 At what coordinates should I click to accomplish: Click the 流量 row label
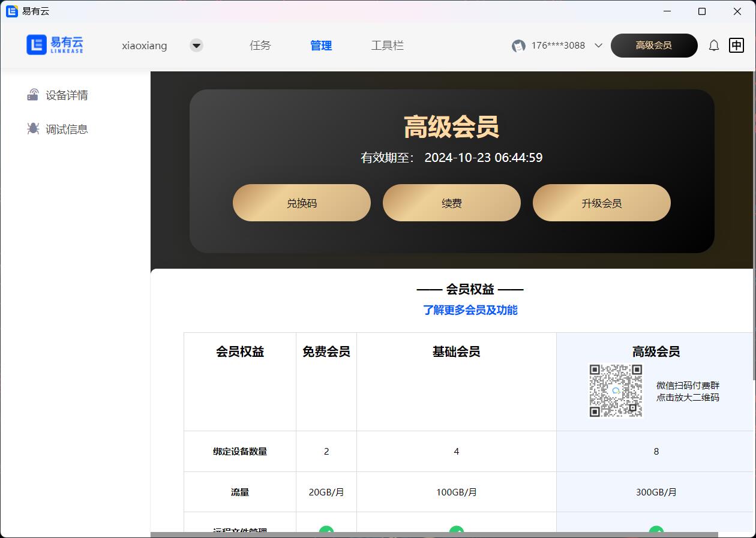(240, 492)
